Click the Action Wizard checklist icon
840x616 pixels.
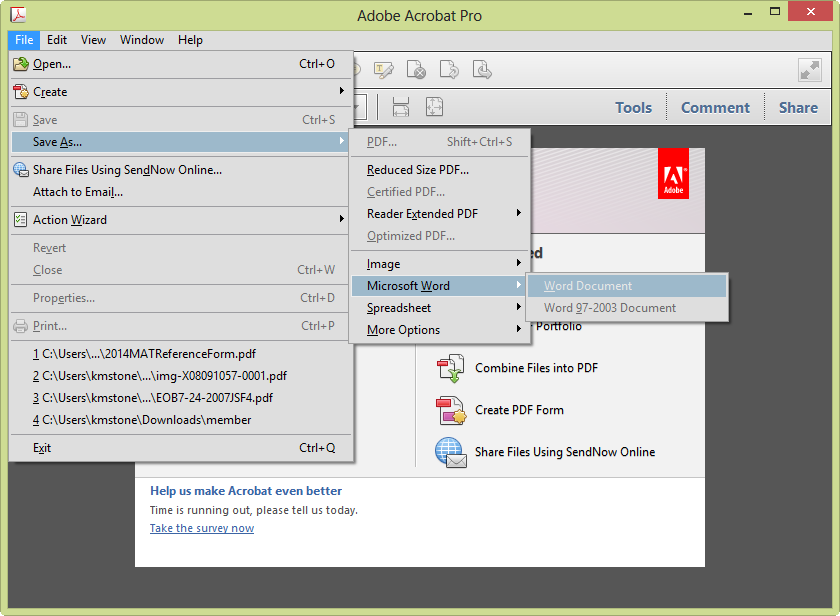pyautogui.click(x=20, y=220)
